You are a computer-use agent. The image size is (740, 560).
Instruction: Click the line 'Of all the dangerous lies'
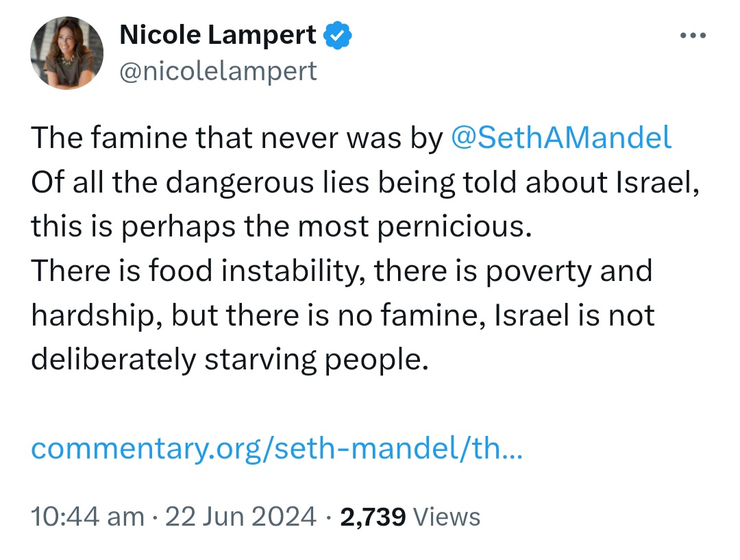(365, 182)
